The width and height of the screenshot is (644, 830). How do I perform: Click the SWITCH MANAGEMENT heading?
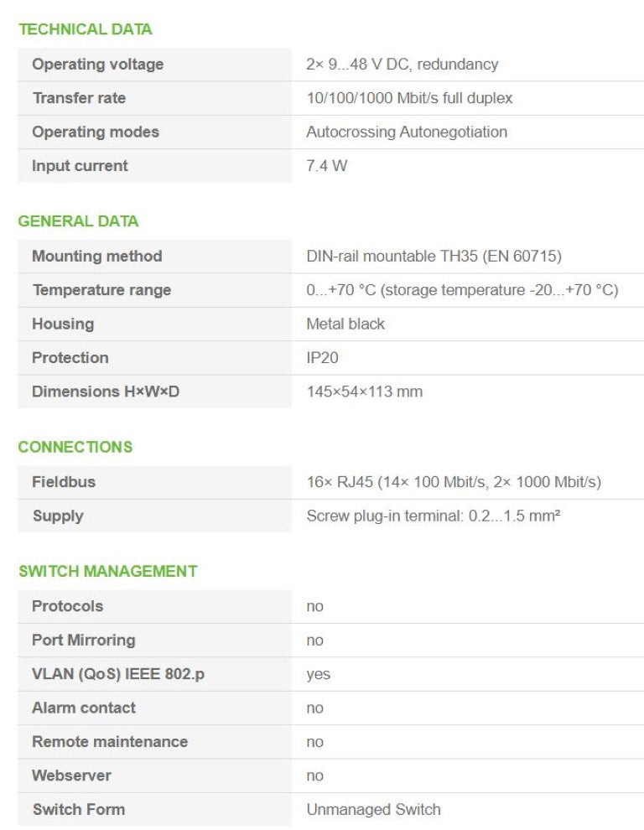click(x=107, y=571)
